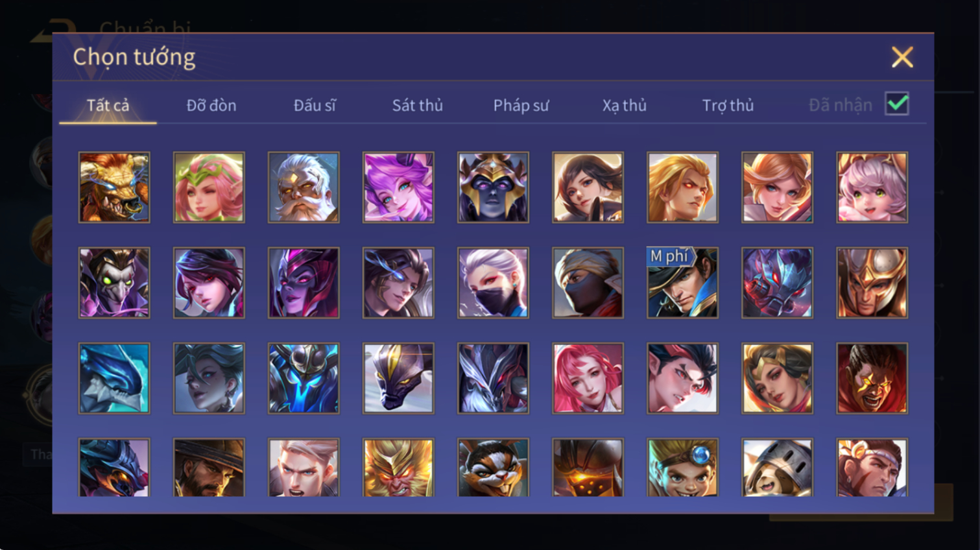Switch to the Xạ thủ tab
Image resolution: width=980 pixels, height=550 pixels.
point(624,105)
